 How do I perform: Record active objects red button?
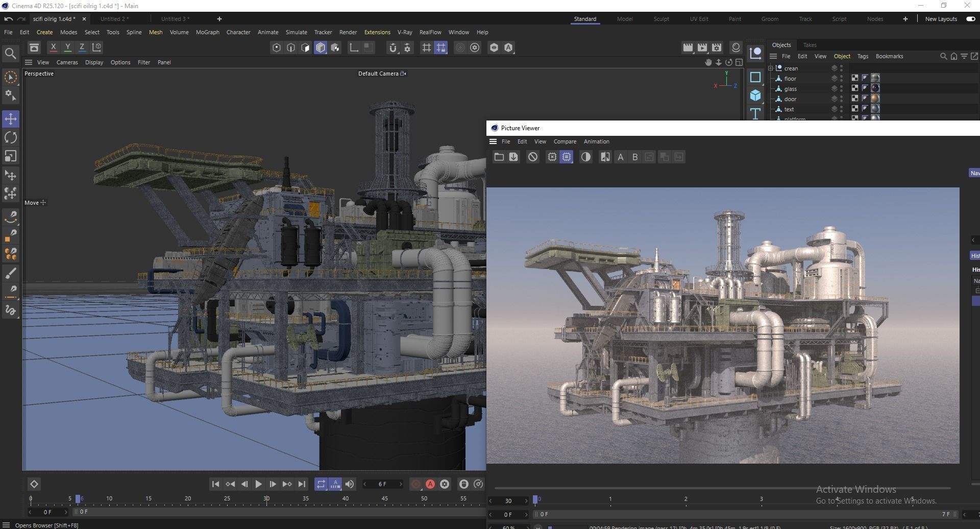(x=416, y=484)
